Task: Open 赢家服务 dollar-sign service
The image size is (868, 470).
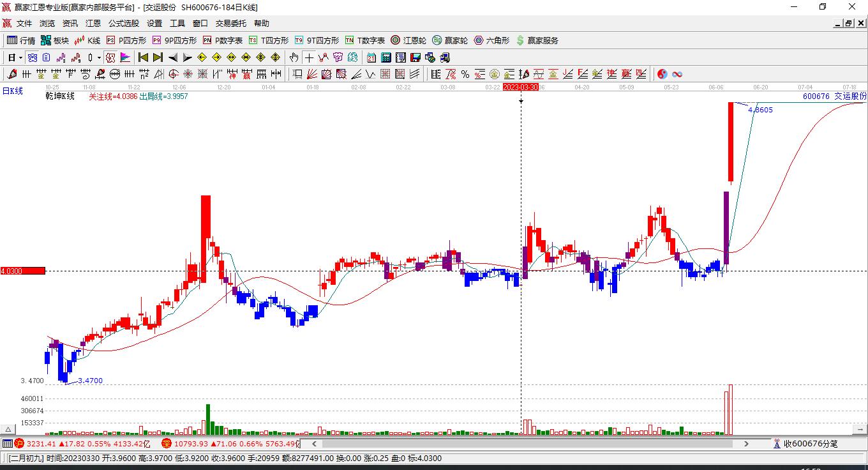Action: [x=537, y=40]
